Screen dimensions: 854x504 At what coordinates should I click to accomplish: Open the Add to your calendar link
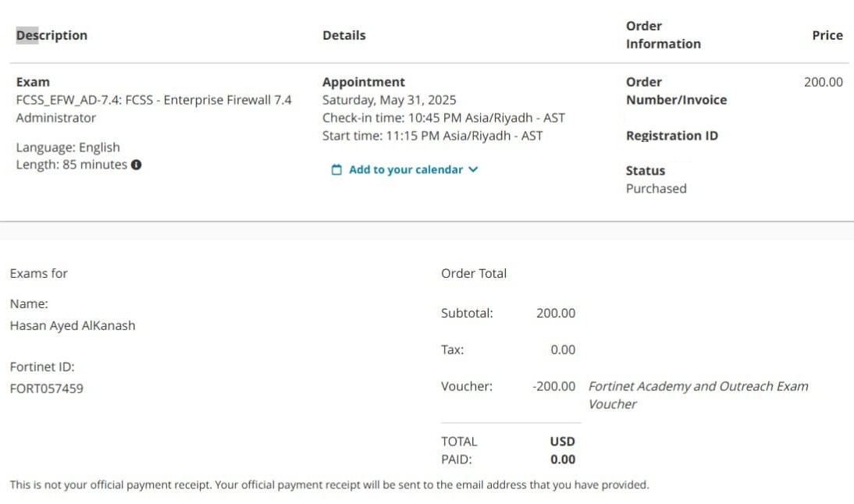click(x=405, y=170)
